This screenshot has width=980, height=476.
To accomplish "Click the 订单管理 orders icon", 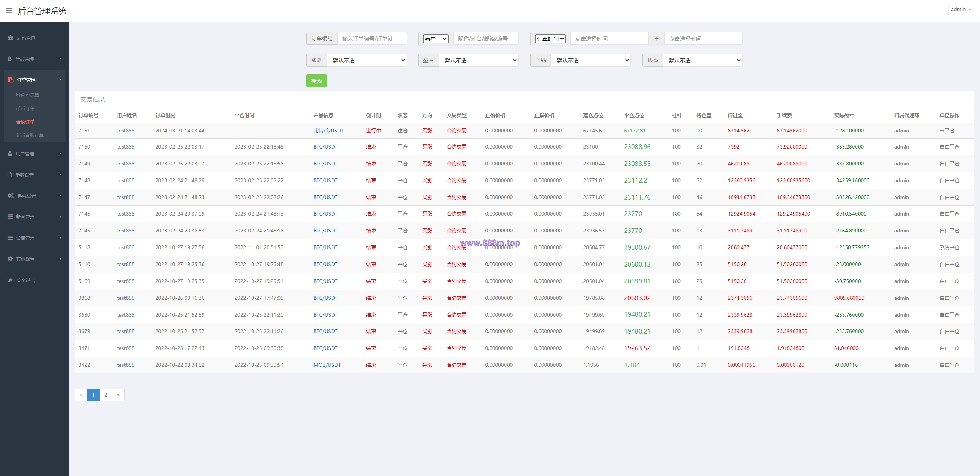I will click(10, 80).
